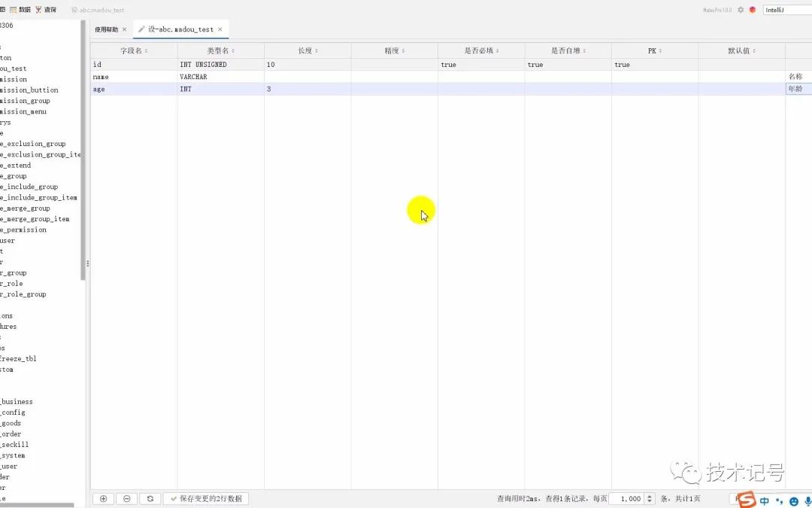Sort by PK column header
Image resolution: width=812 pixels, height=508 pixels.
click(655, 51)
